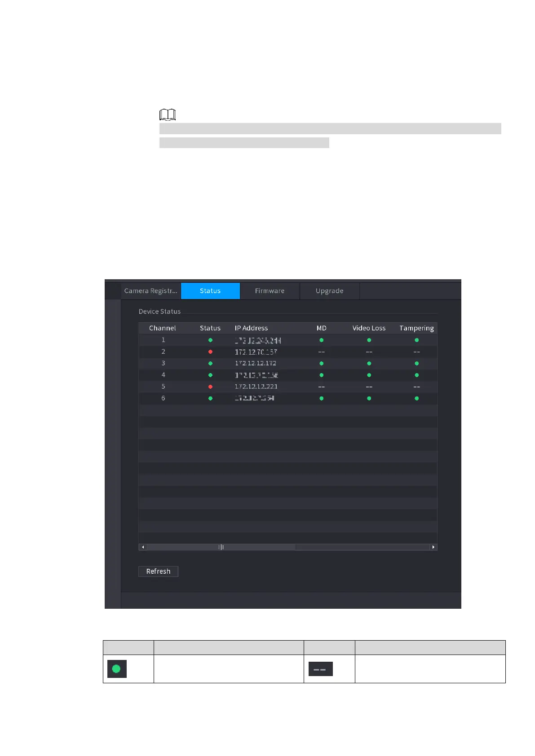Click the Tampering dashes for channel 2

click(417, 352)
